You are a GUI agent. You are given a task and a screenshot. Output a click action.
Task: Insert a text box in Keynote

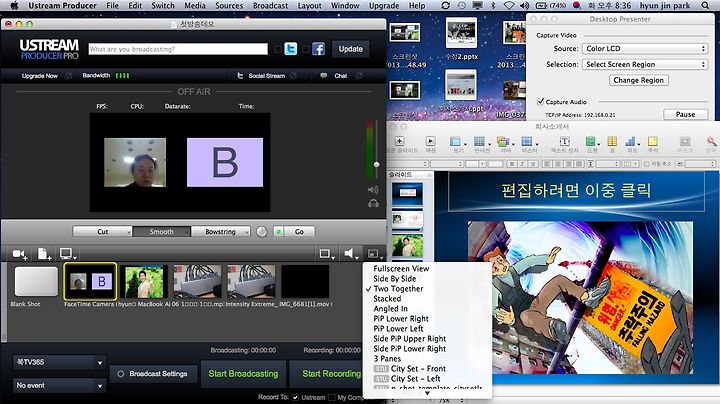pyautogui.click(x=564, y=141)
